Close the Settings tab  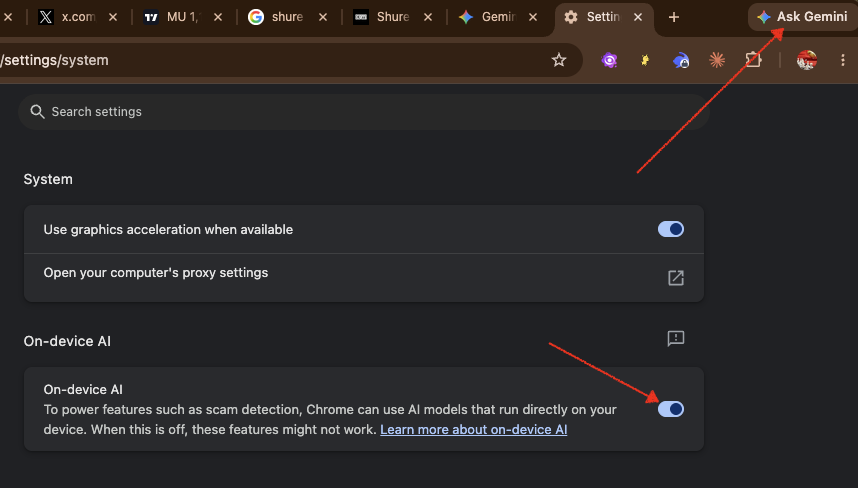638,18
